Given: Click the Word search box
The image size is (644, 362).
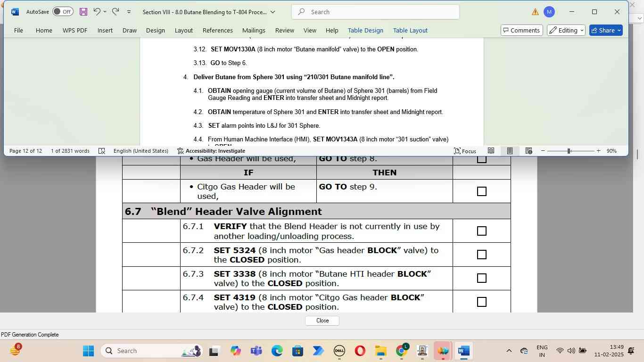Looking at the screenshot, I should click(375, 12).
